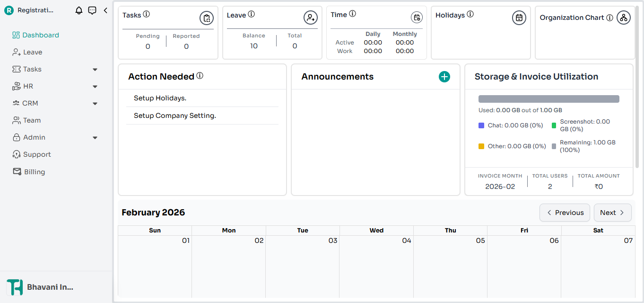Go to the Support page

click(x=36, y=154)
